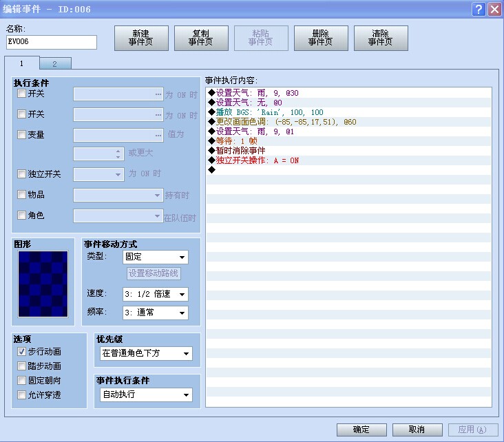This screenshot has height=442, width=504.
Task: Select command 设置天气: 雨, 9, @30
Action: [x=349, y=93]
